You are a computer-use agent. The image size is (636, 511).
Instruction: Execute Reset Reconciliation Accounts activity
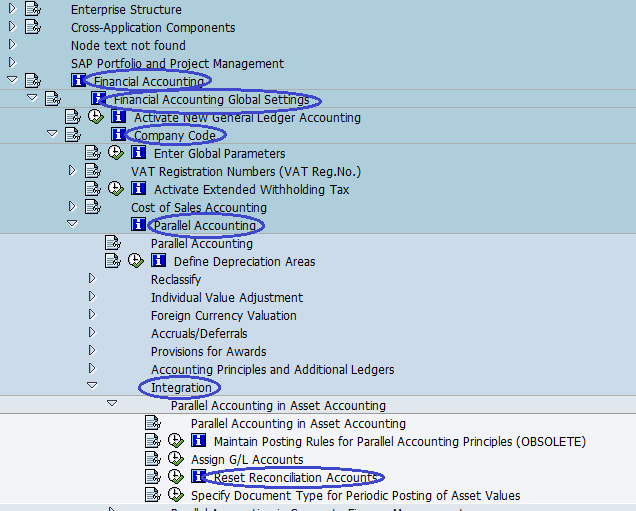(x=176, y=476)
